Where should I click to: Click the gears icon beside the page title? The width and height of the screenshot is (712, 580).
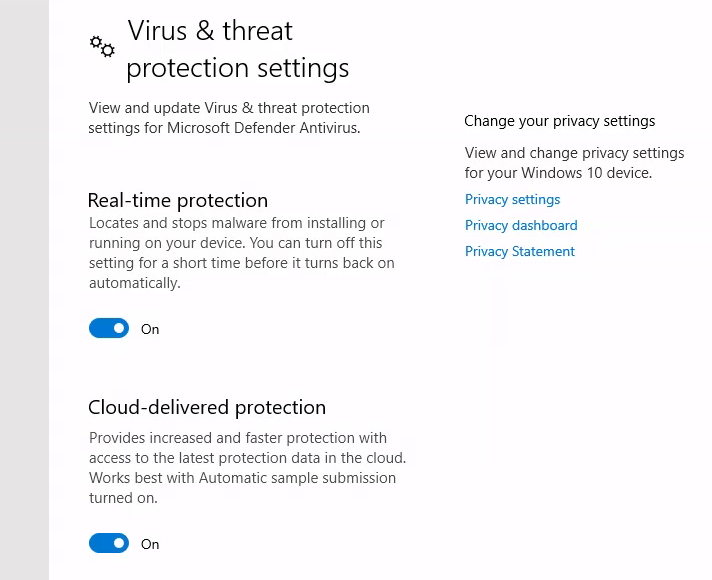pyautogui.click(x=102, y=46)
